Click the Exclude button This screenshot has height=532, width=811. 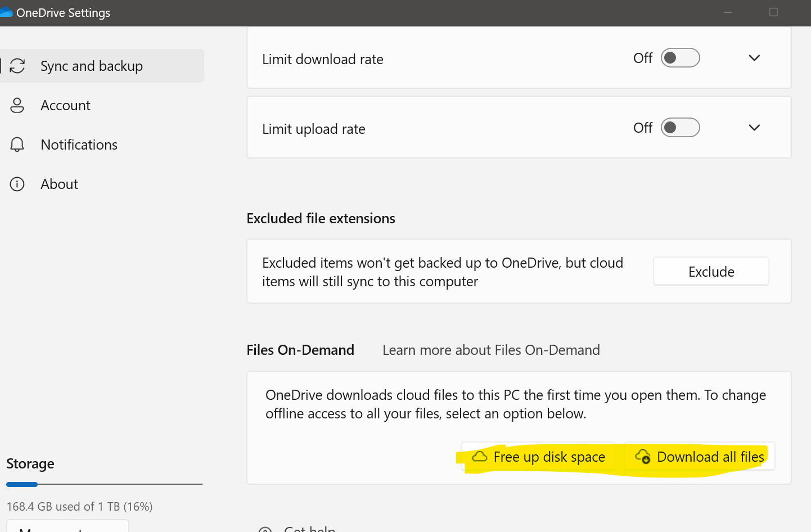pyautogui.click(x=710, y=271)
